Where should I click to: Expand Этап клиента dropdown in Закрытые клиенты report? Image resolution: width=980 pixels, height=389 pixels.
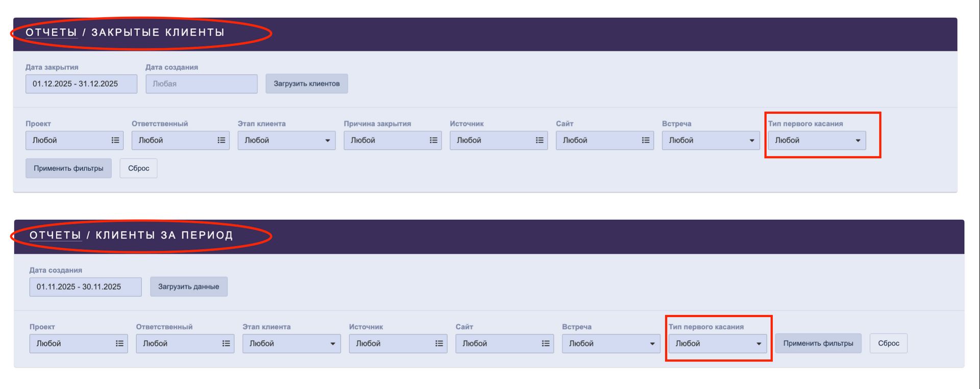pyautogui.click(x=286, y=140)
